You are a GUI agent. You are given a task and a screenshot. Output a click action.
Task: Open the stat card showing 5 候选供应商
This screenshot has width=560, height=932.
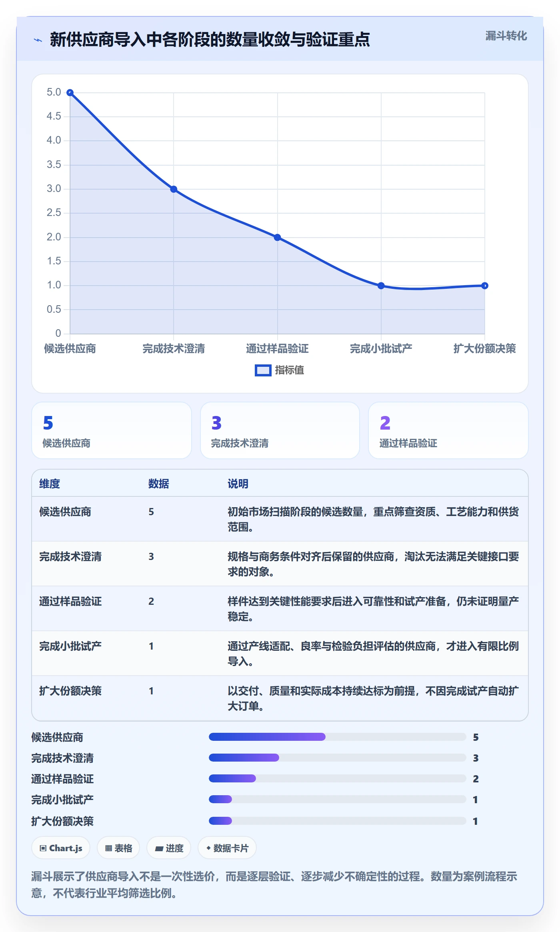pos(112,430)
